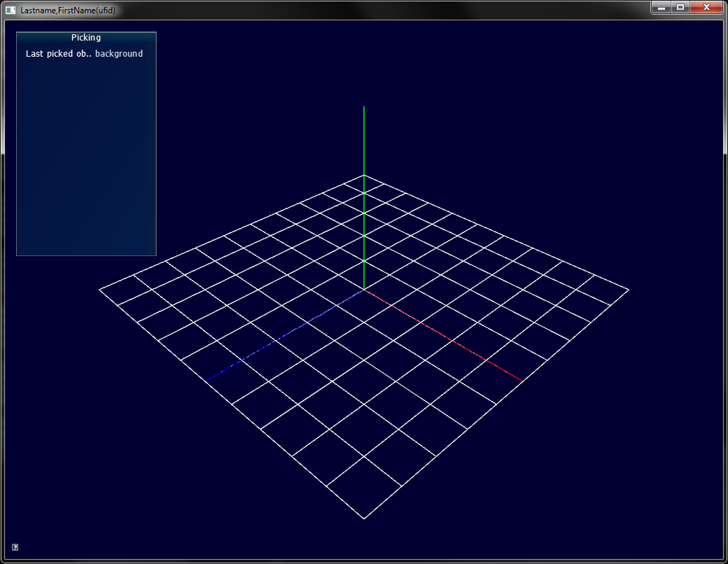Click the window title text "Lastname,FirstName(ufid)"

(x=67, y=10)
